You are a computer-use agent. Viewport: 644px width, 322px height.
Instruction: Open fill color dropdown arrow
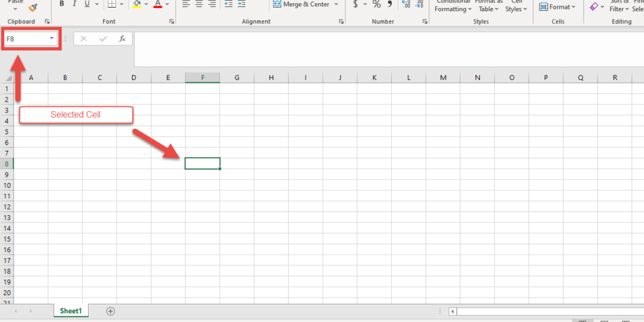click(146, 4)
